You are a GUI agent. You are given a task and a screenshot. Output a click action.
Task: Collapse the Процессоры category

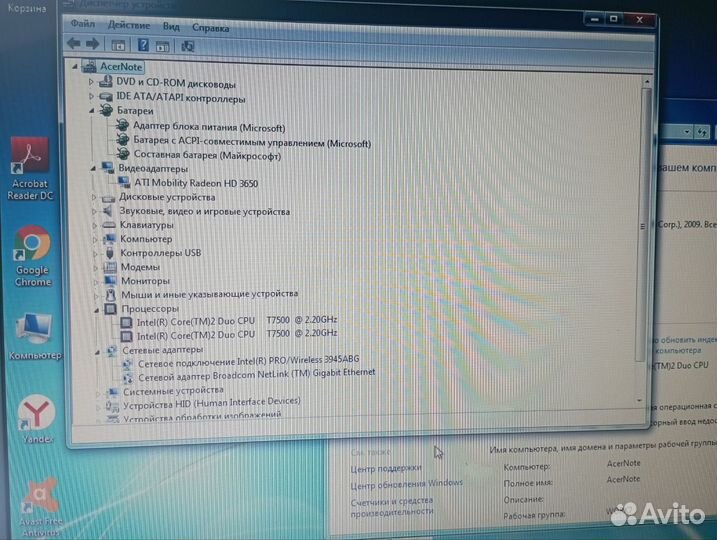(96, 310)
